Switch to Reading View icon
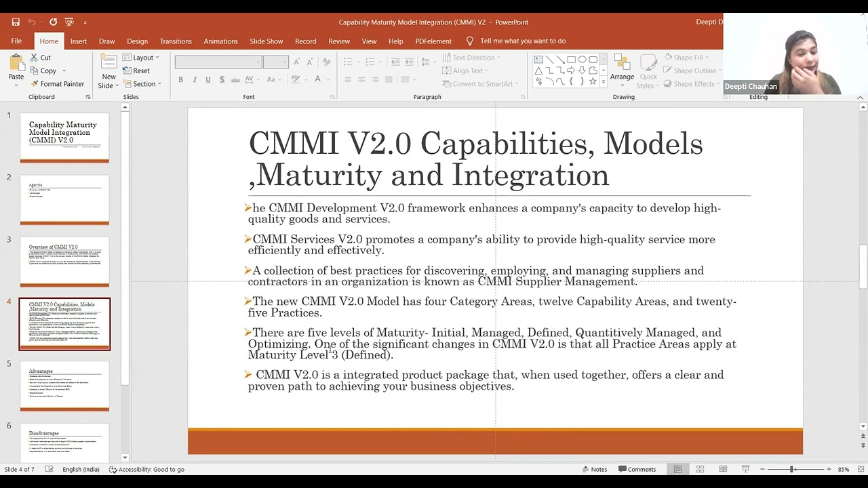868x488 pixels. (723, 469)
